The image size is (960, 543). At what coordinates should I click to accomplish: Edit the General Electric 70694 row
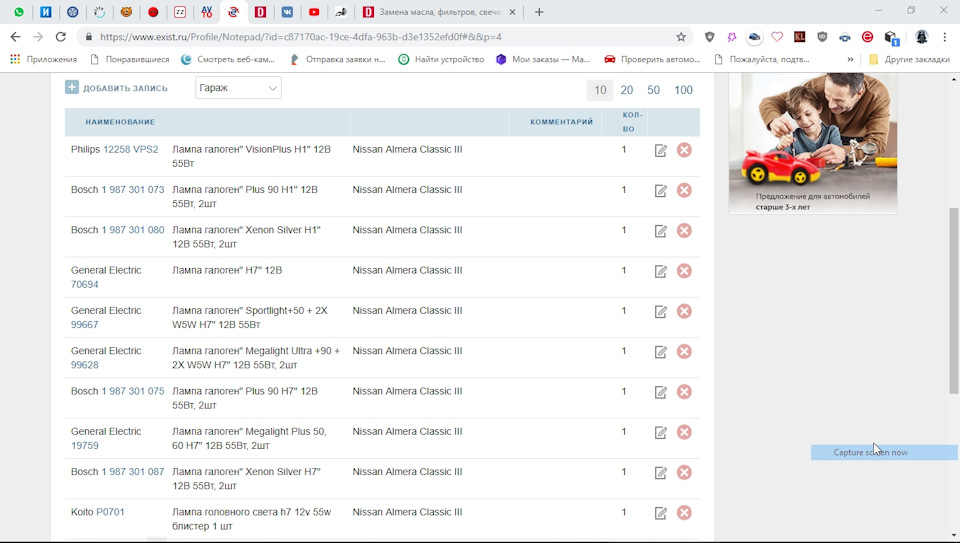(660, 271)
